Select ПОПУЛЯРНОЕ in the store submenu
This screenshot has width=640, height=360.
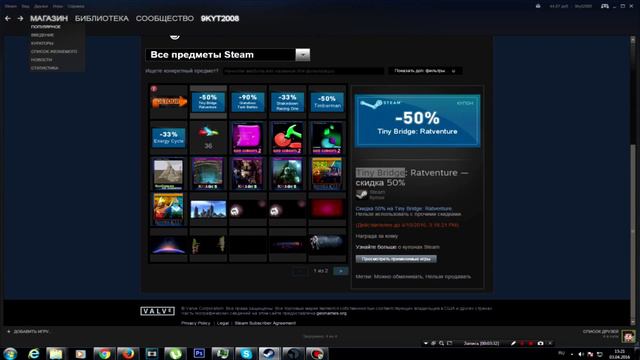coord(45,27)
